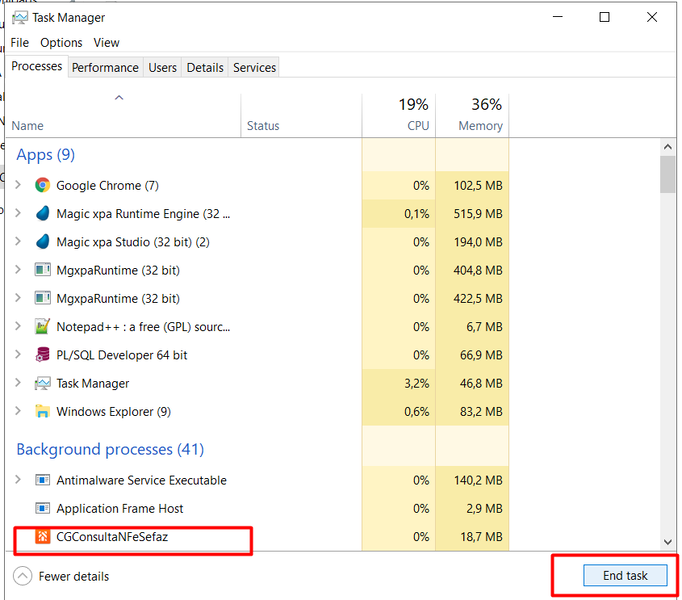Expand Antimalware Service Executable entry

click(18, 479)
